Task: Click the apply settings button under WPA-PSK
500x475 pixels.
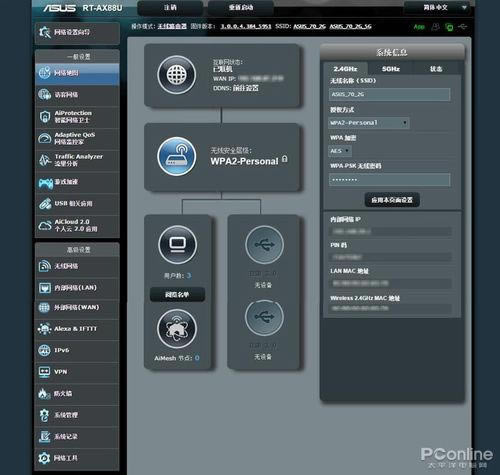Action: coord(392,200)
